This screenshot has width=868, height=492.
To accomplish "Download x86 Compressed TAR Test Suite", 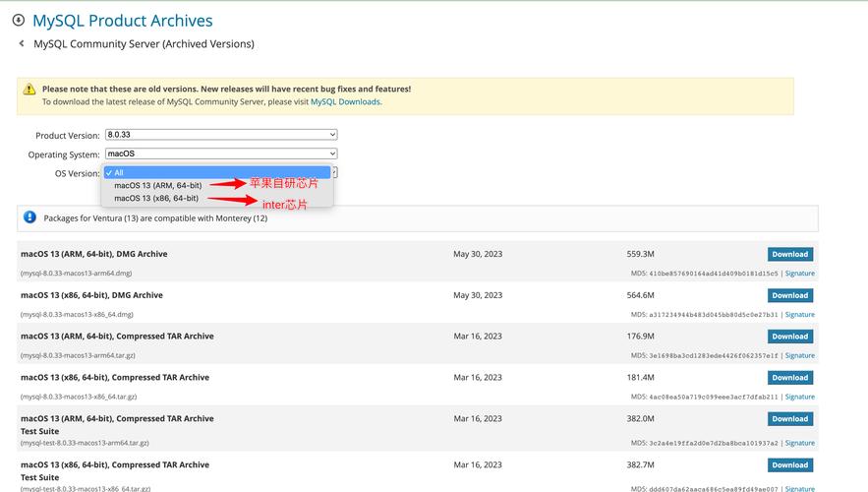I will coord(789,465).
